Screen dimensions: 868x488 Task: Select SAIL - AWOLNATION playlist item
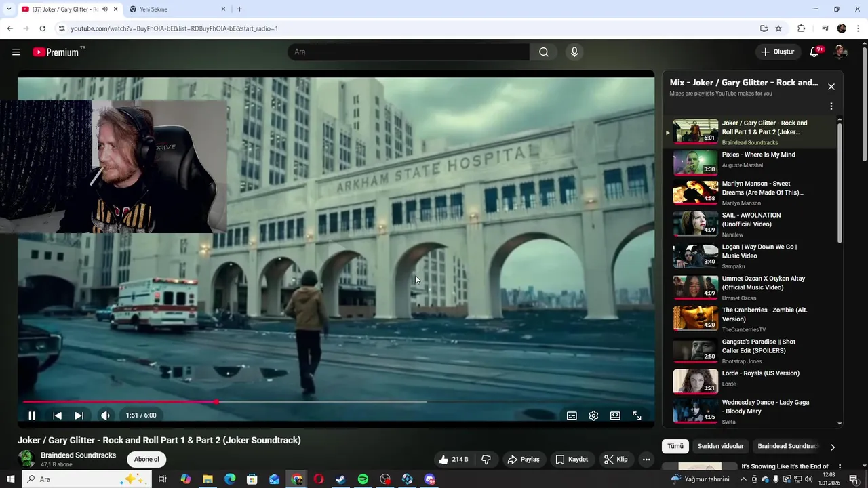point(749,224)
